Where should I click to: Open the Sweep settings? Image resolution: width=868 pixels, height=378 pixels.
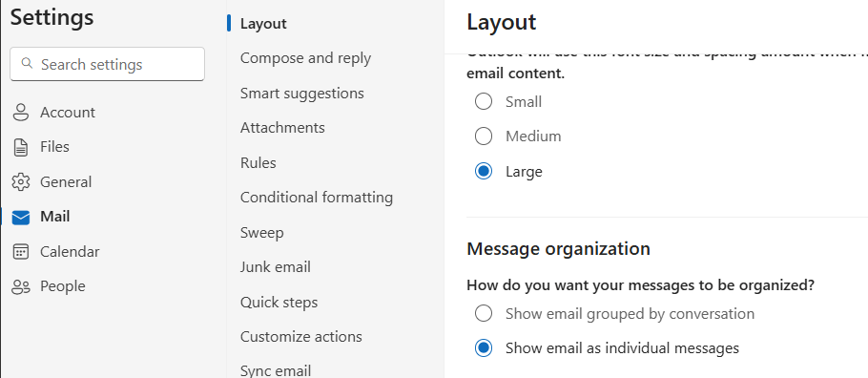262,232
